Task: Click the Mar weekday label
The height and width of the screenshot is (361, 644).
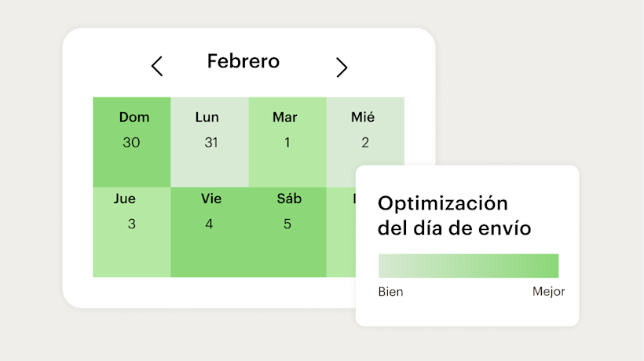Action: (285, 118)
